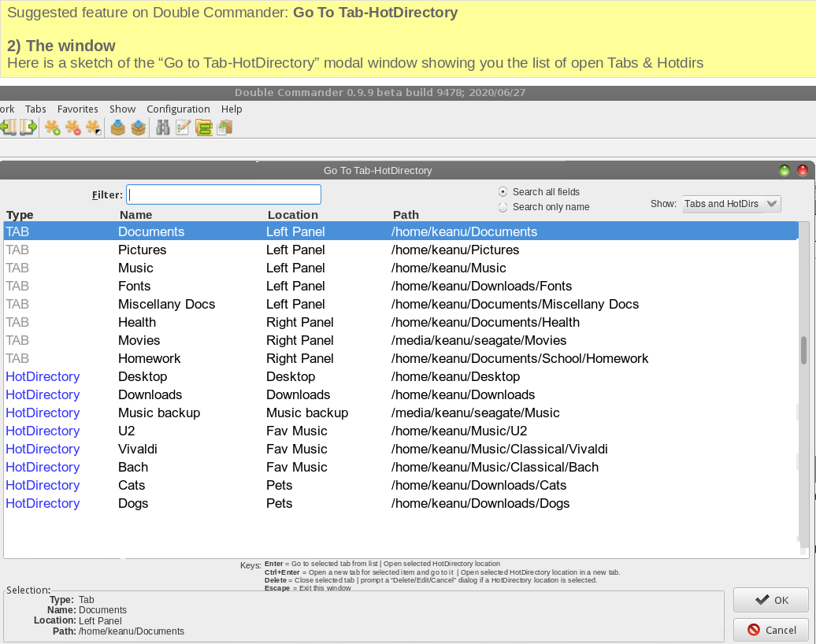Click the pack files box icon

pyautogui.click(x=118, y=128)
